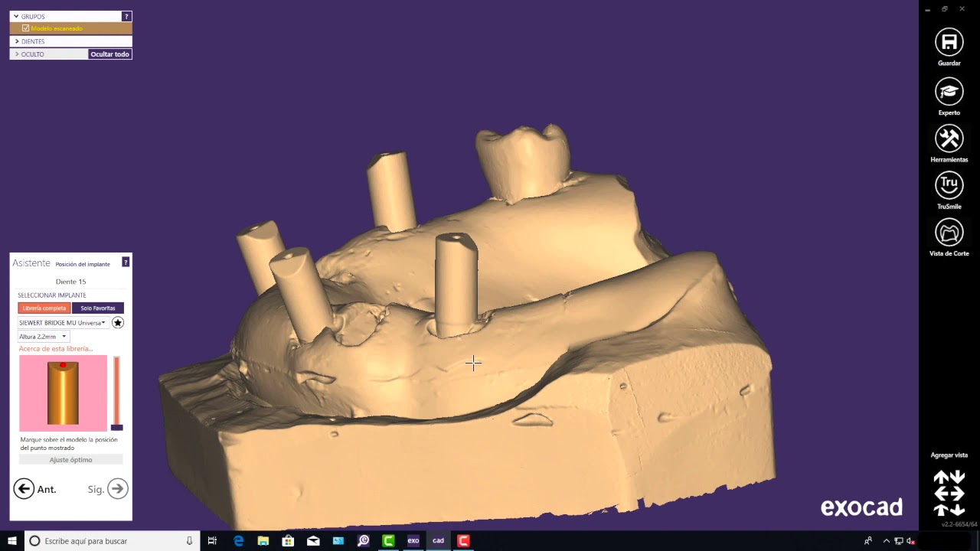
Task: Switch to Librería completa filter
Action: pos(44,308)
